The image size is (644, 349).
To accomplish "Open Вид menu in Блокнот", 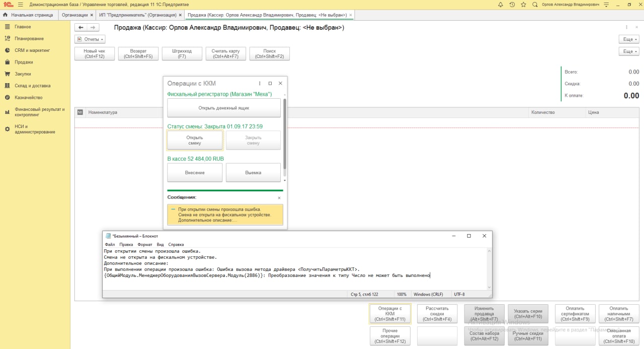I will 160,244.
